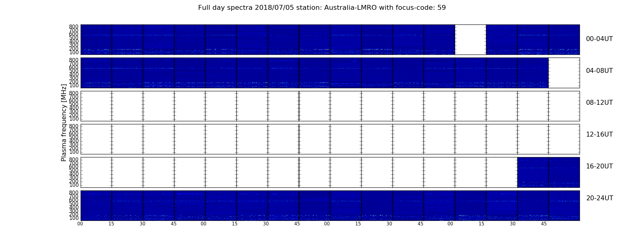
Task: Click the '500' tick label of the 08-12UT panel
Action: [74, 104]
